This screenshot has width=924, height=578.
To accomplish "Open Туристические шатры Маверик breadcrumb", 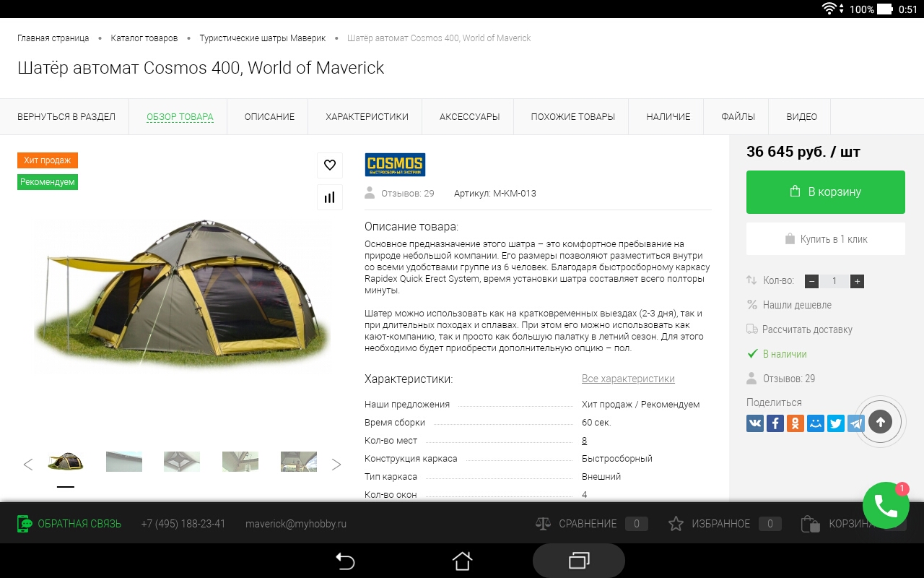I will (263, 38).
